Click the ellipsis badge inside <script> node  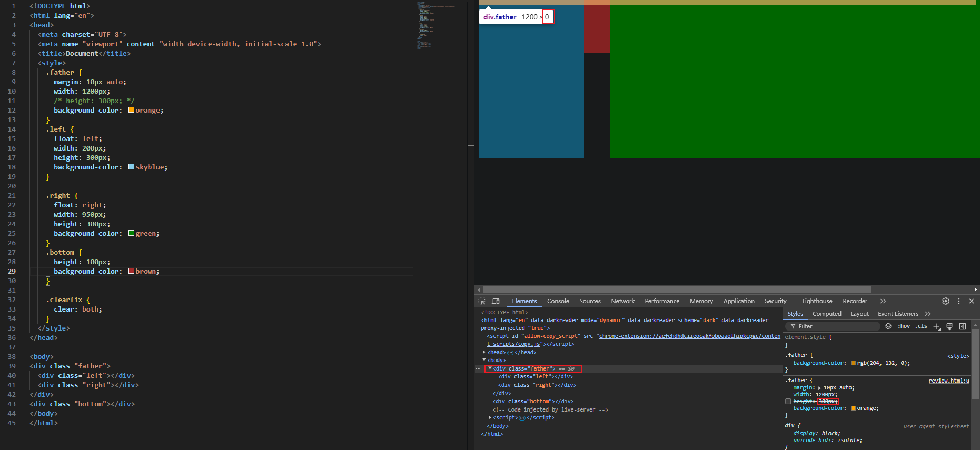tap(522, 418)
